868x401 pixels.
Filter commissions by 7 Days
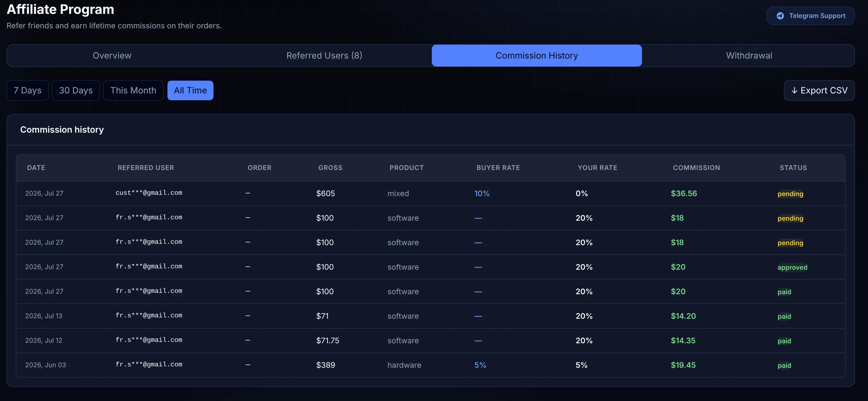click(27, 90)
